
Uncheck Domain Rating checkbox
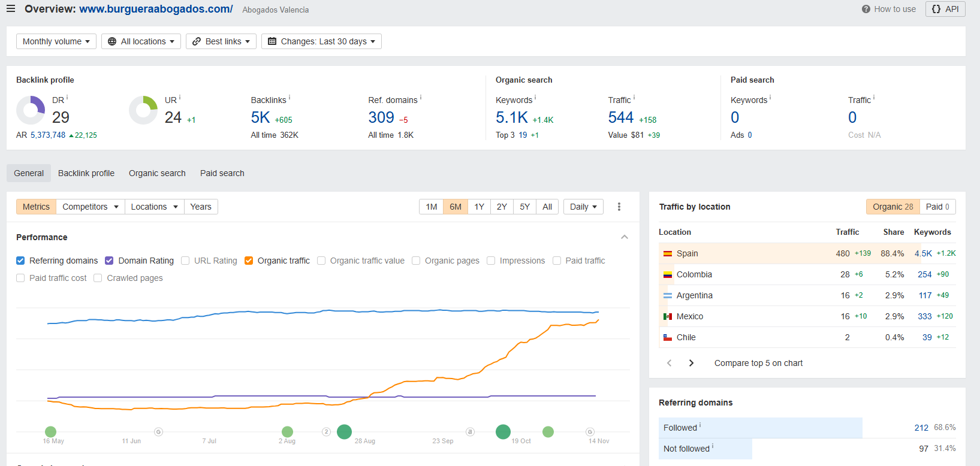109,261
